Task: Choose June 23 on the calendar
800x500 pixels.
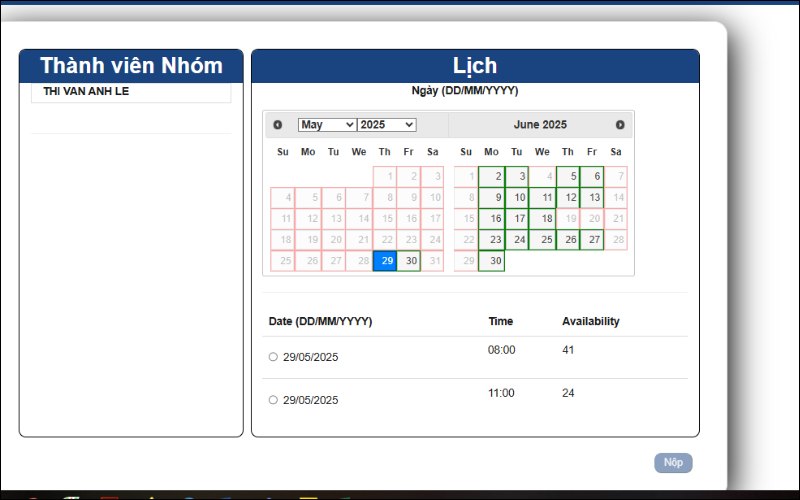Action: tap(492, 240)
